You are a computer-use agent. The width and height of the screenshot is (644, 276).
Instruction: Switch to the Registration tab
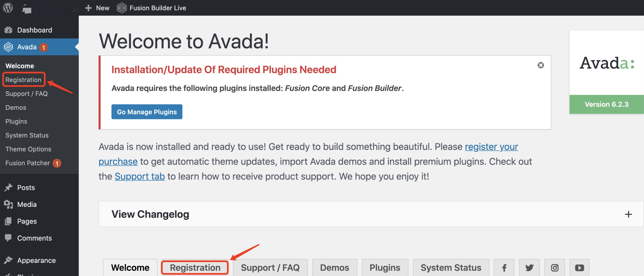pyautogui.click(x=195, y=268)
